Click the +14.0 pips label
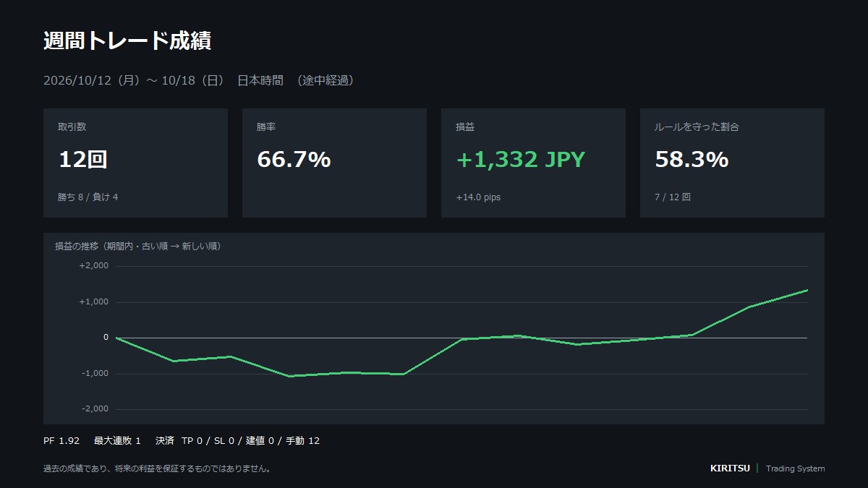 [478, 197]
